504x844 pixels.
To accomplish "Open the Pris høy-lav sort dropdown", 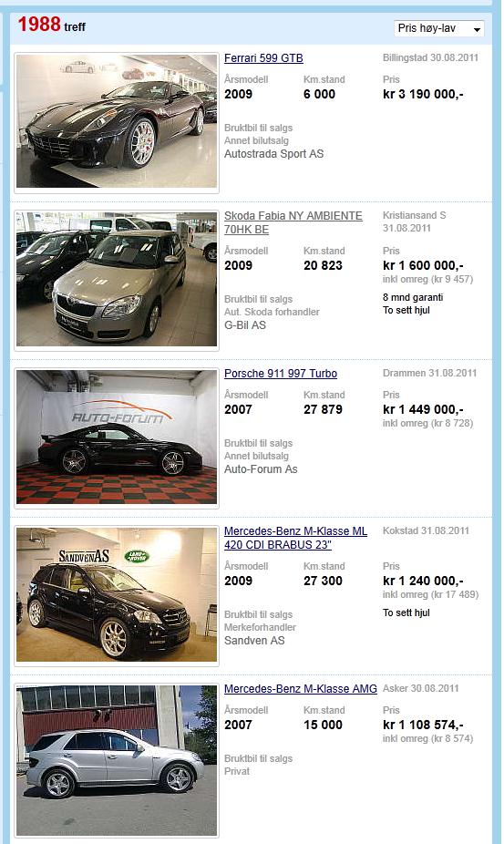I will [439, 28].
